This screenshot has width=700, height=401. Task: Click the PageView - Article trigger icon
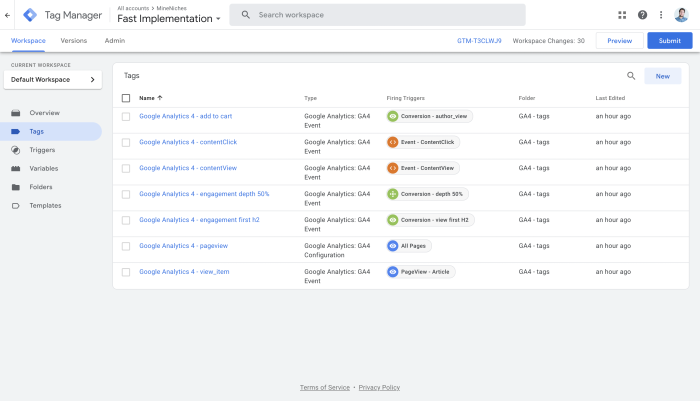coord(392,272)
